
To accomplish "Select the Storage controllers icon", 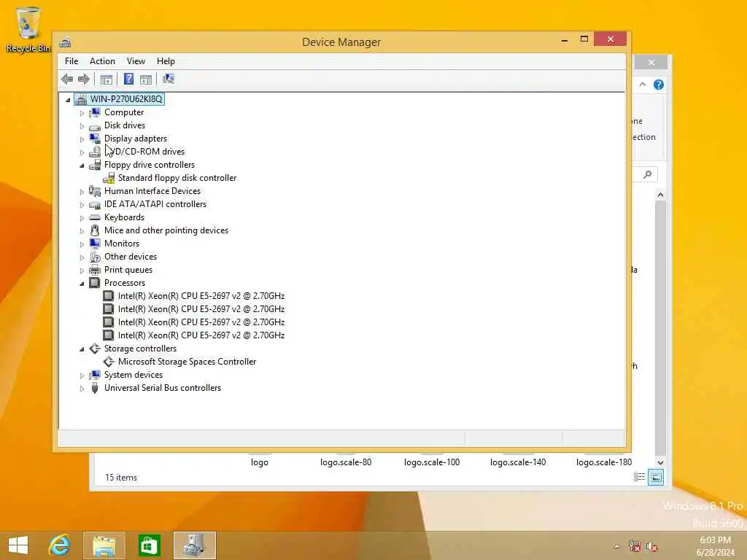I will point(95,349).
